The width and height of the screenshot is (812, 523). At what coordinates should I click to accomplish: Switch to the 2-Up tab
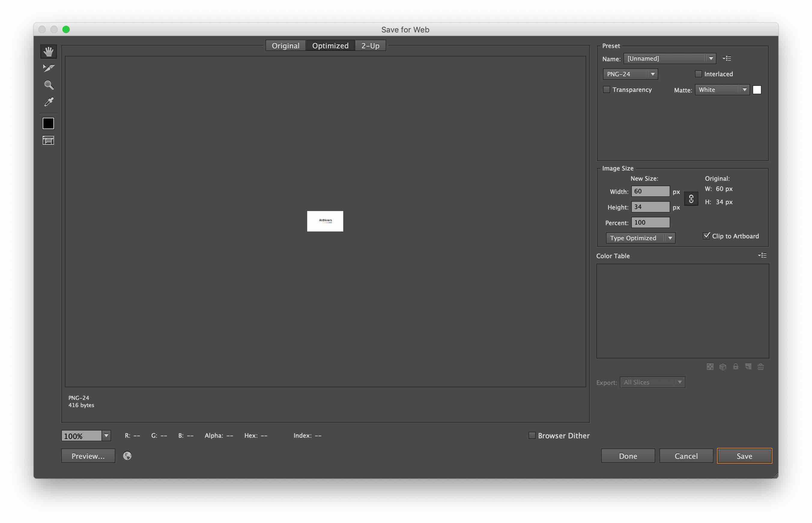pos(370,46)
